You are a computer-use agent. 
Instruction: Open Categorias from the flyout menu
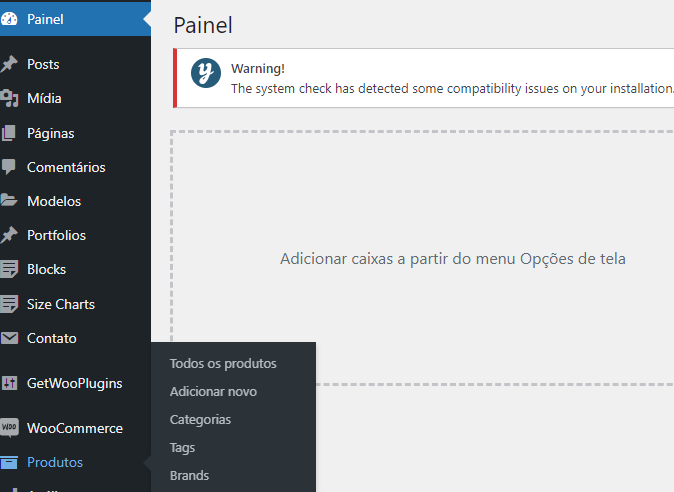tap(200, 420)
